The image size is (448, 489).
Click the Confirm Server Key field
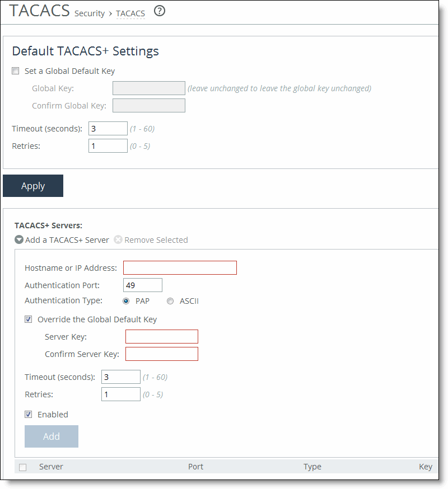pos(162,354)
